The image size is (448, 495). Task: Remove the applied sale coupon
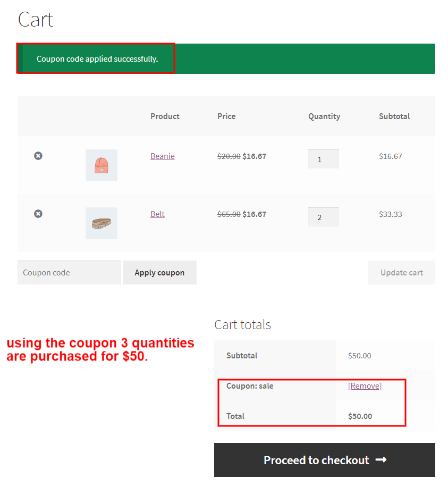pyautogui.click(x=365, y=385)
